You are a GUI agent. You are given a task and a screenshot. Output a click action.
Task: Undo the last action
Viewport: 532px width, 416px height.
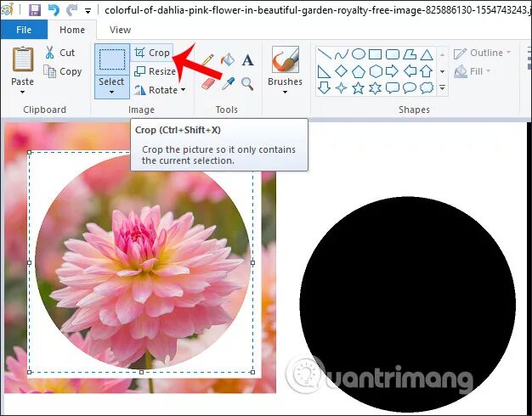pyautogui.click(x=54, y=10)
